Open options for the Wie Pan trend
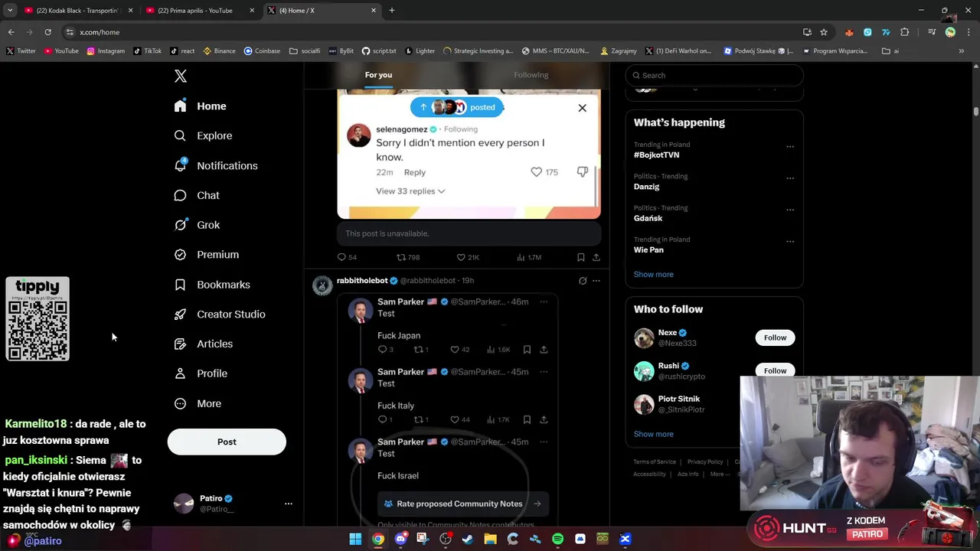Viewport: 980px width, 551px height. 790,241
